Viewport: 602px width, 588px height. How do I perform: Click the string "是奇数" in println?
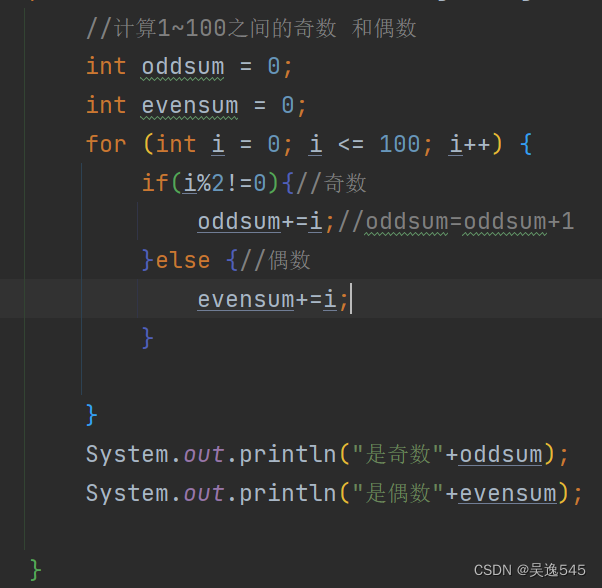coord(398,454)
